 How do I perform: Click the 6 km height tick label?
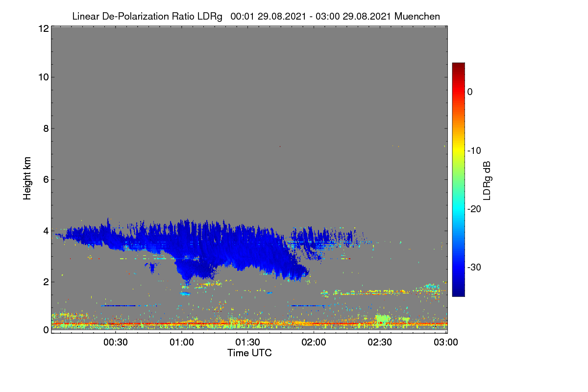pos(45,179)
